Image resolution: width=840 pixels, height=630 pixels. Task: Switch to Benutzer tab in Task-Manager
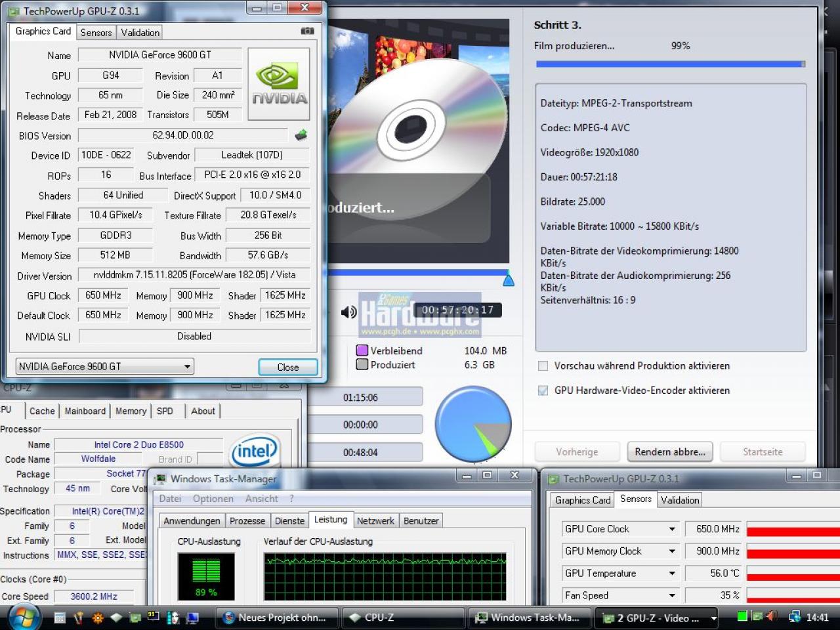[x=421, y=521]
